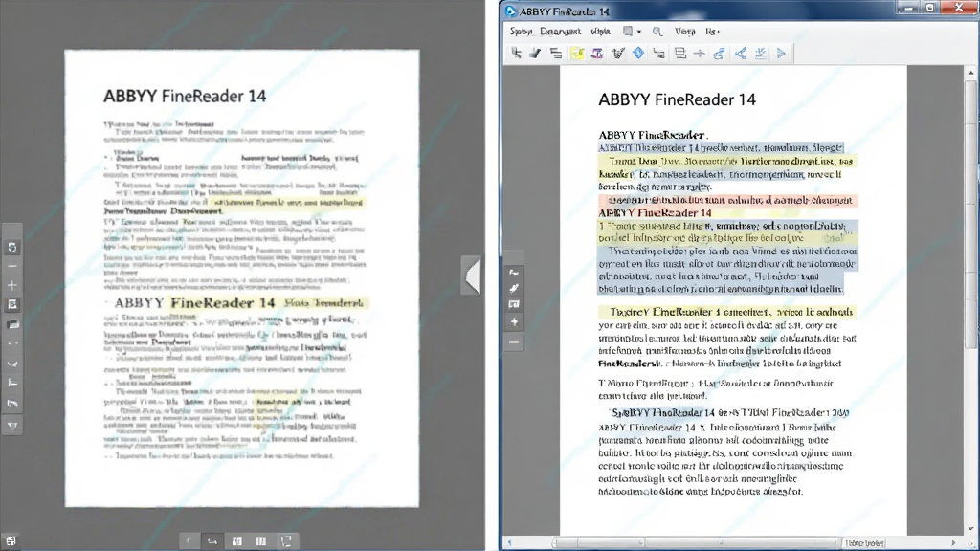Click the plus button in the right side panel
This screenshot has height=551, width=980.
(x=514, y=322)
